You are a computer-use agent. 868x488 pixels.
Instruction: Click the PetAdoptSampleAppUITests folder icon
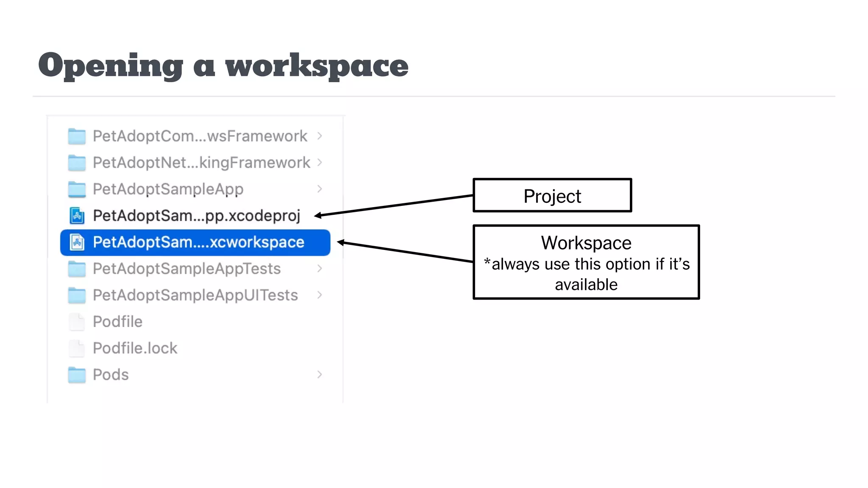pos(77,295)
